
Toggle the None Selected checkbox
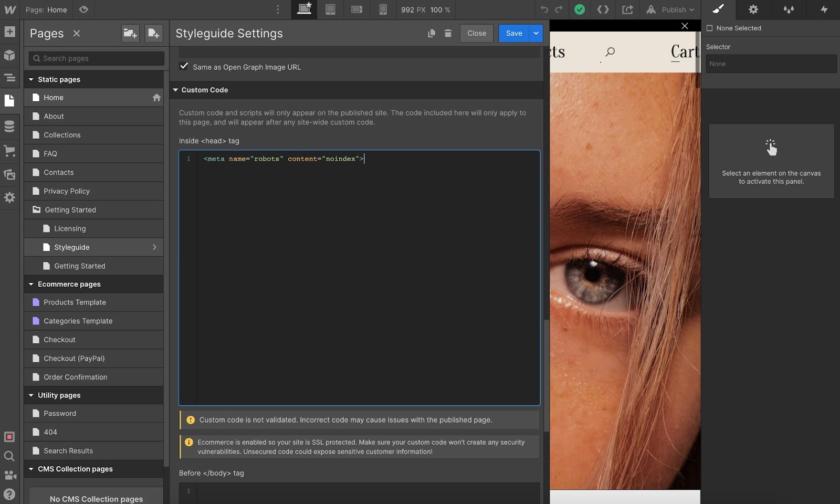coord(710,28)
